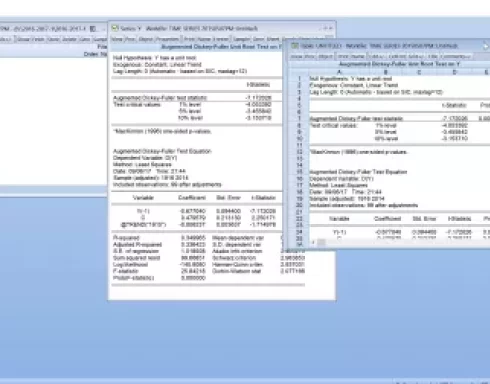Toggle Grid+/- lines in the table window
The width and height of the screenshot is (490, 384).
416,56
